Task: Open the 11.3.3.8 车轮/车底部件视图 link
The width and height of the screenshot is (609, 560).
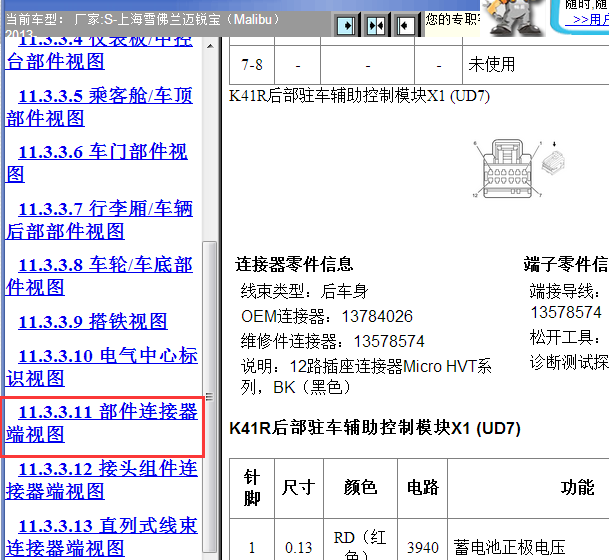Action: (x=99, y=276)
